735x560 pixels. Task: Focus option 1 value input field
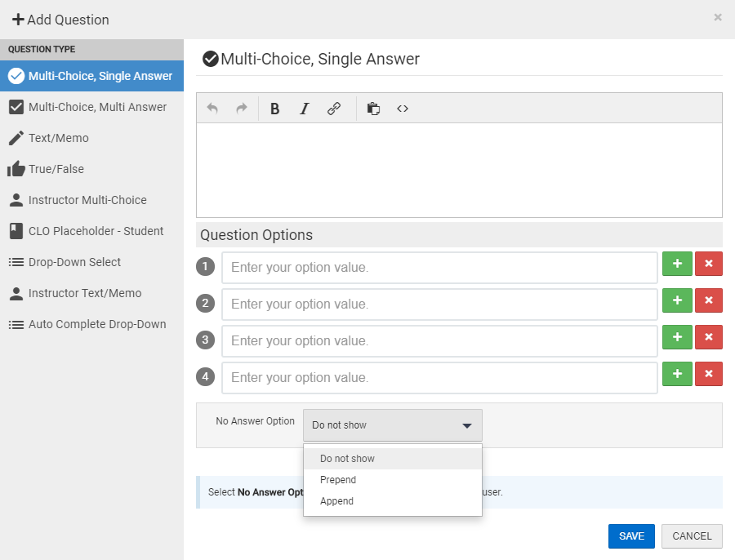click(x=439, y=268)
